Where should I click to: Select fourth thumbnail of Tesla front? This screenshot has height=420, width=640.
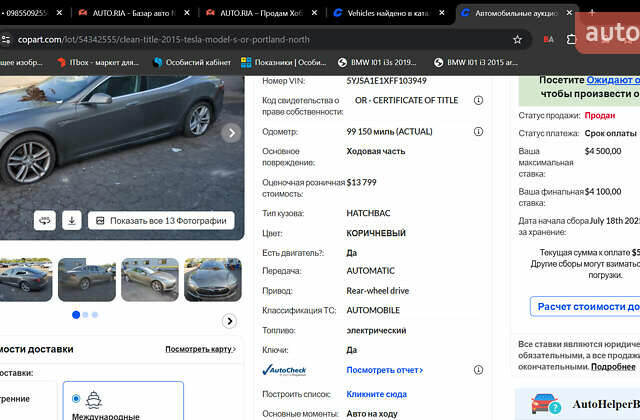click(x=213, y=280)
